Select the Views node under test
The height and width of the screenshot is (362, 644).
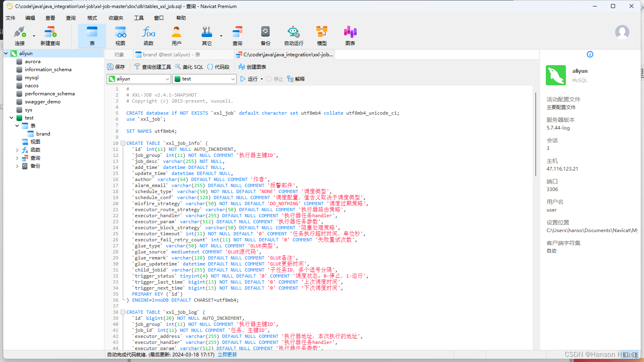coord(35,142)
